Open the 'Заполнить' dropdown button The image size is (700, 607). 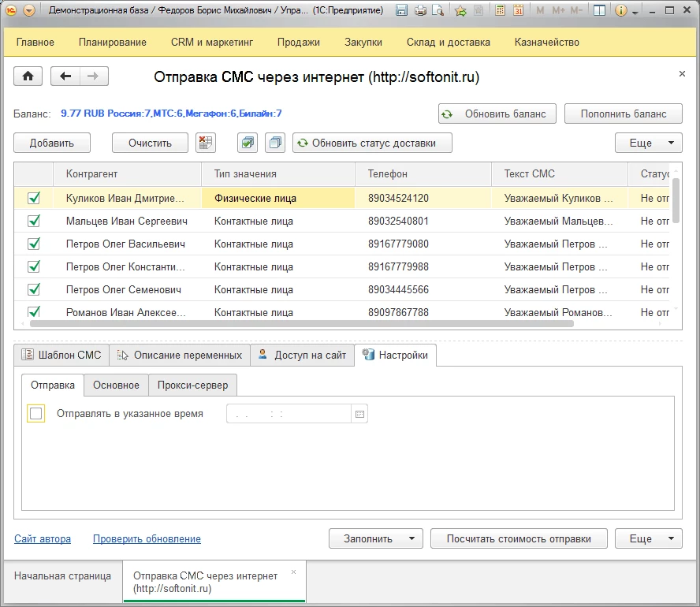click(x=375, y=539)
